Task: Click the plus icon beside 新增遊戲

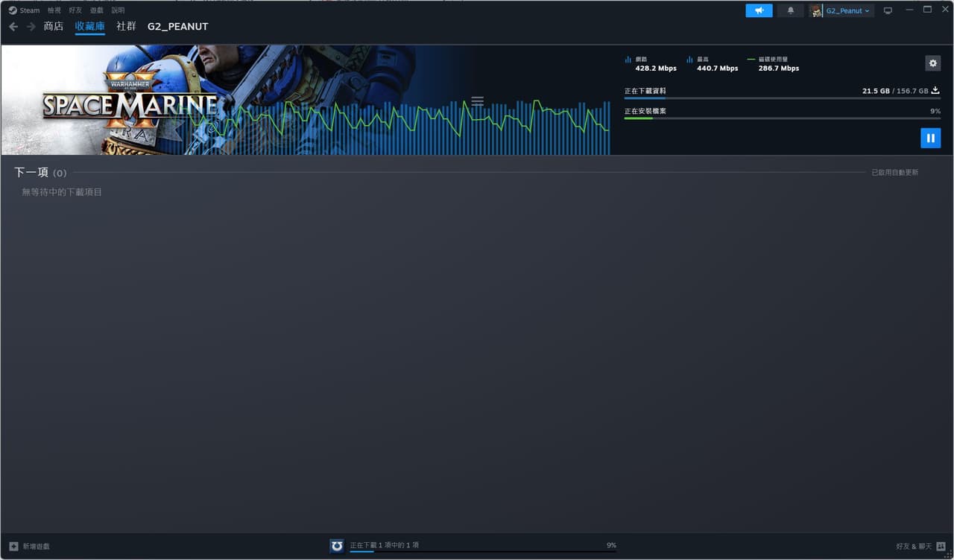Action: [x=13, y=547]
